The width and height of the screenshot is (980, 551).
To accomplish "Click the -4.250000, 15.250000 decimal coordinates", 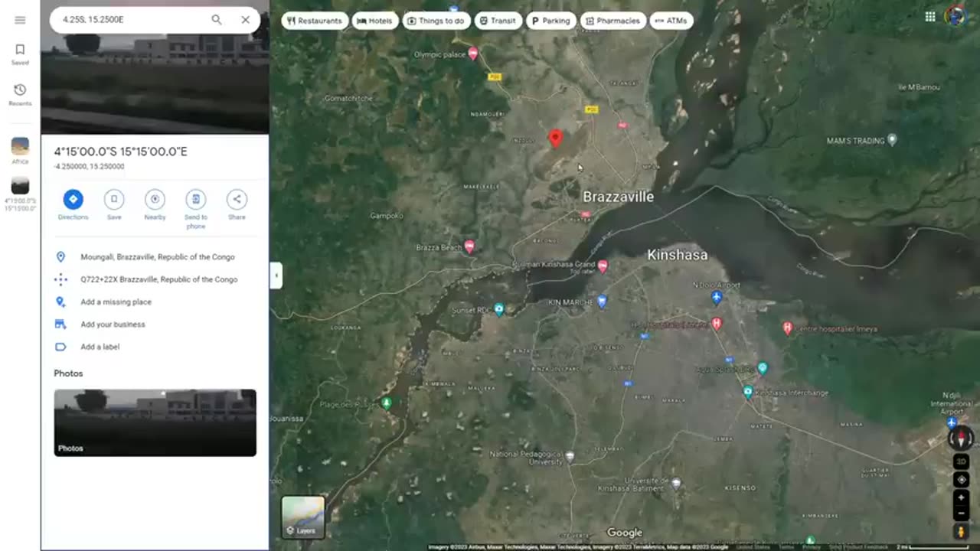I will [89, 166].
